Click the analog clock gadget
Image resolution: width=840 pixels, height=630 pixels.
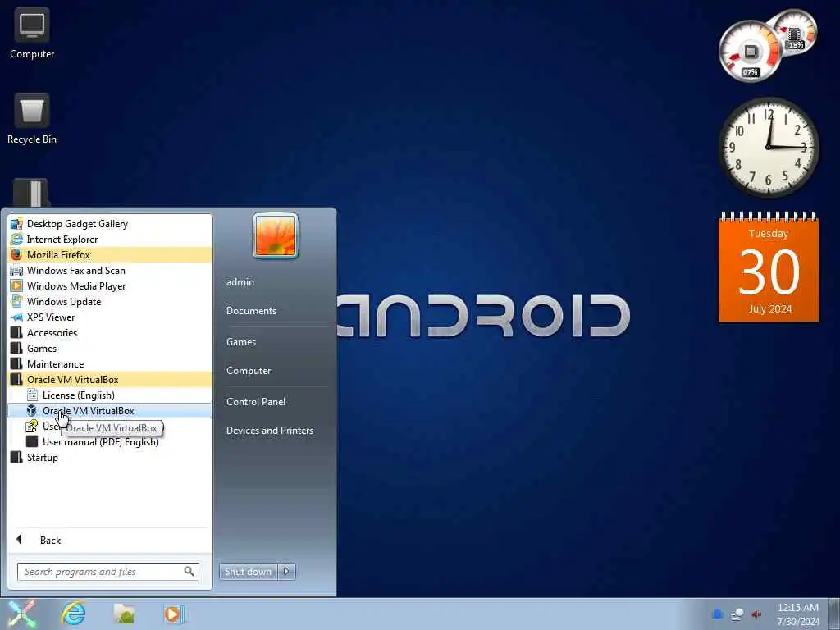769,148
